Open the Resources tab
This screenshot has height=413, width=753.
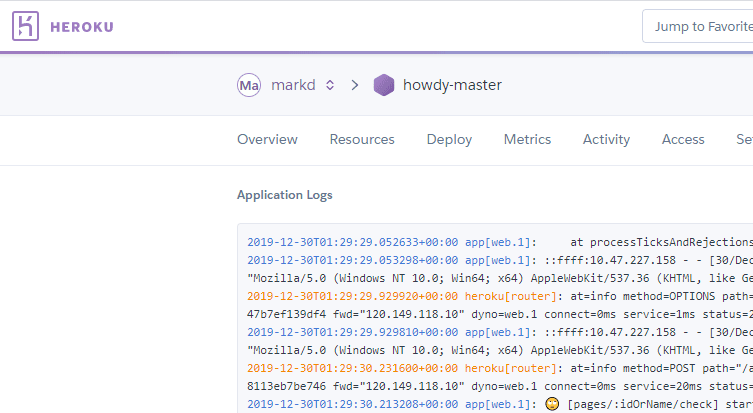(x=362, y=140)
